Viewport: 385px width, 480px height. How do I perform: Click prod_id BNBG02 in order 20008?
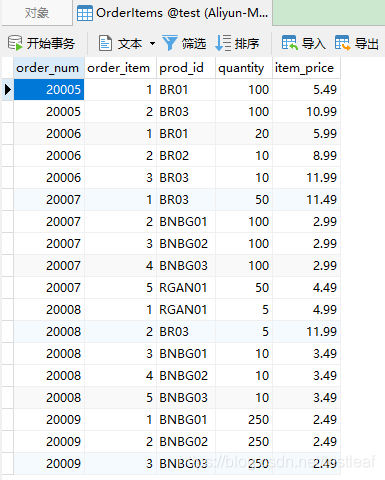(186, 376)
